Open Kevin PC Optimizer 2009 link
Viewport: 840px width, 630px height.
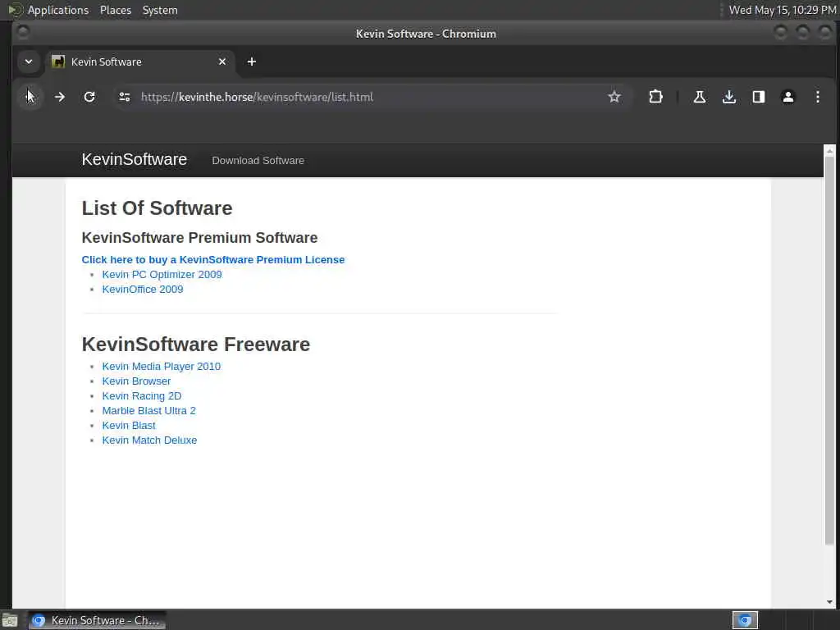162,275
